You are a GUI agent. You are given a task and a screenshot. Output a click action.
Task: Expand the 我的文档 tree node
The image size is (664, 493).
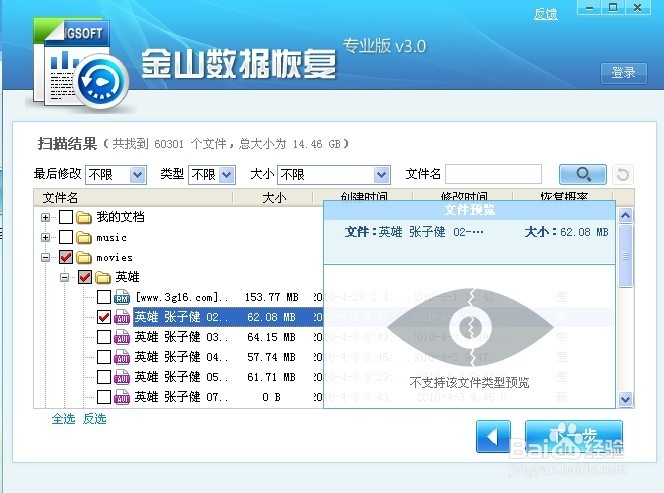coord(45,217)
